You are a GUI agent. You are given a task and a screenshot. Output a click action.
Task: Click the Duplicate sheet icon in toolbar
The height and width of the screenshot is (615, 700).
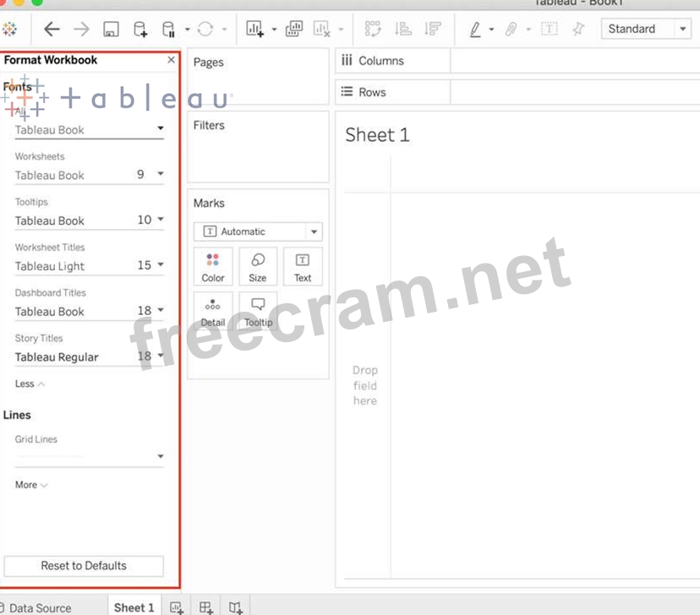coord(293,30)
